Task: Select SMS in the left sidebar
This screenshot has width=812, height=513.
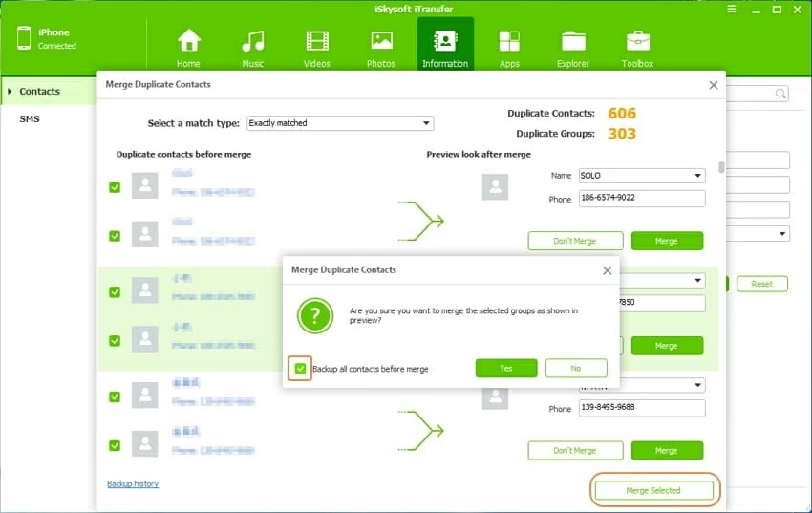Action: (x=30, y=119)
